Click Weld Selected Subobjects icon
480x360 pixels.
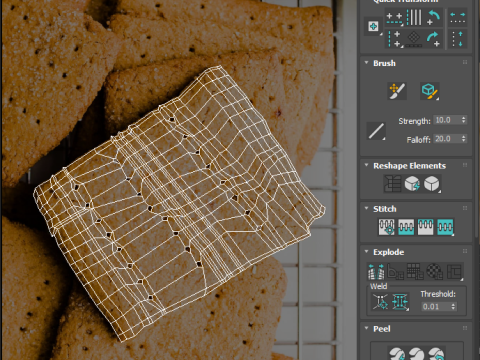tap(400, 302)
